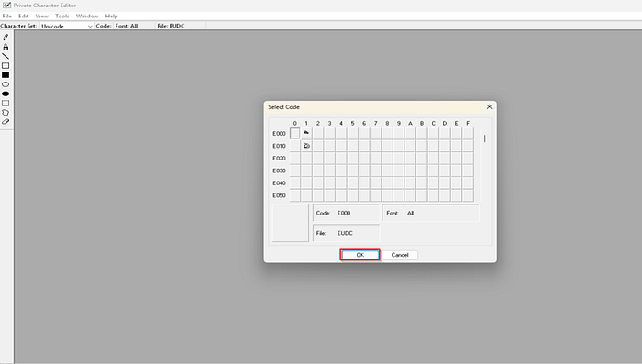
Task: Click the Code: label in the toolbar
Action: (x=104, y=26)
